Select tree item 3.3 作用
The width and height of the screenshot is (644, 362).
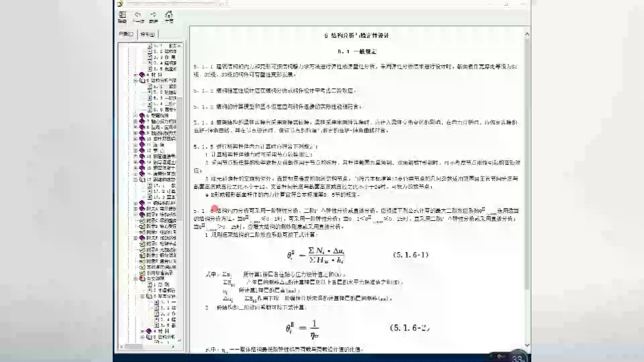click(x=165, y=57)
